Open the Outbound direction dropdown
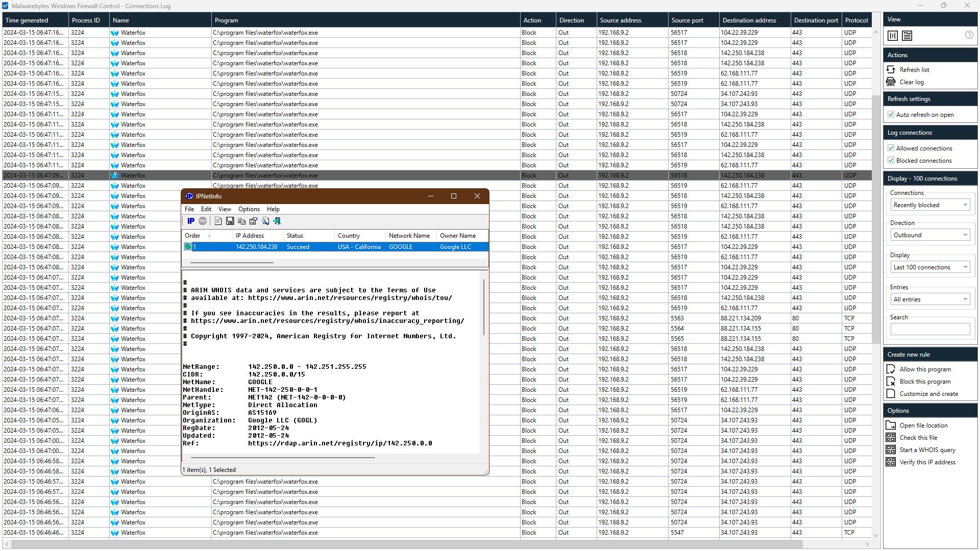 (930, 235)
